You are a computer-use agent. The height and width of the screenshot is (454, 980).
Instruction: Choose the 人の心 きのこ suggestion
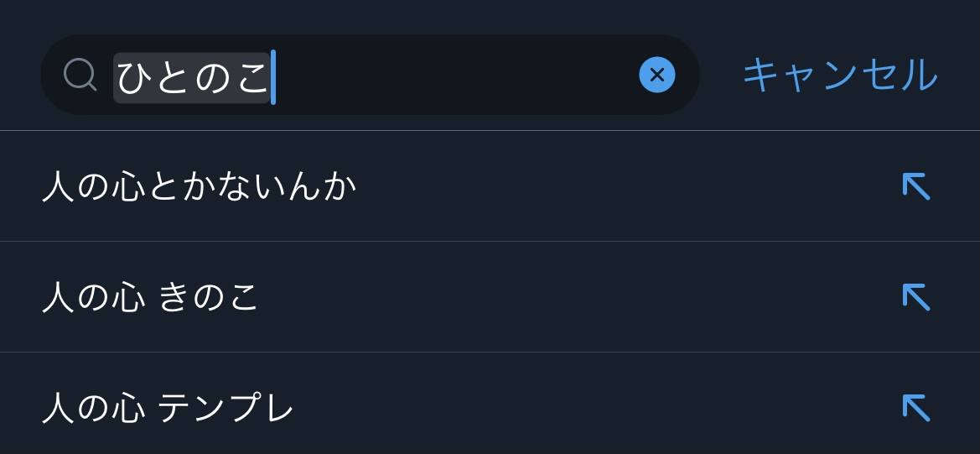tap(151, 298)
